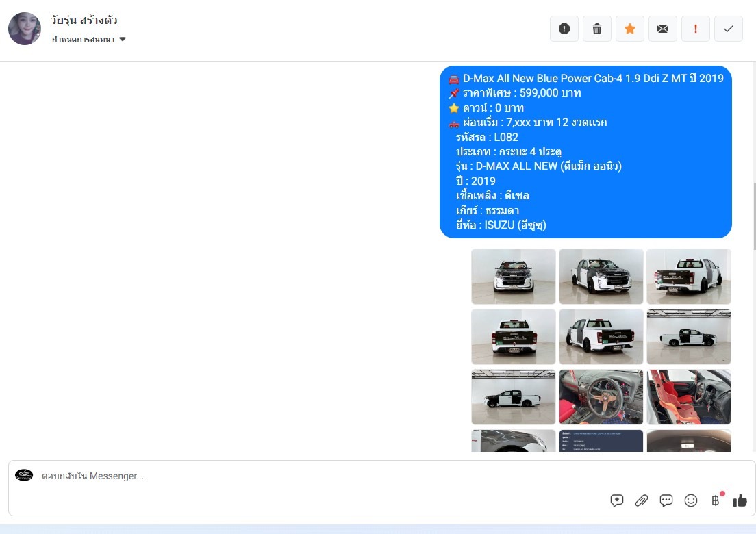The image size is (756, 534).
Task: Click the baht payment icon
Action: click(716, 500)
